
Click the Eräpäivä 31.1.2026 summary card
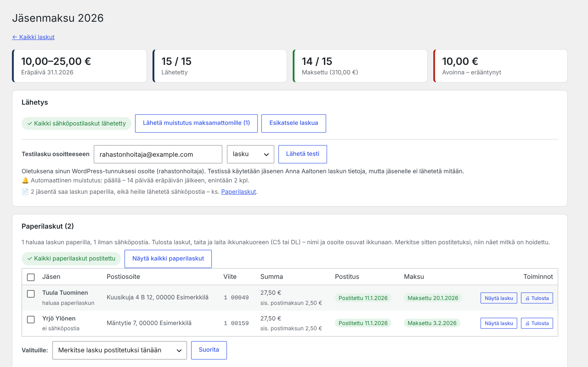coord(79,66)
